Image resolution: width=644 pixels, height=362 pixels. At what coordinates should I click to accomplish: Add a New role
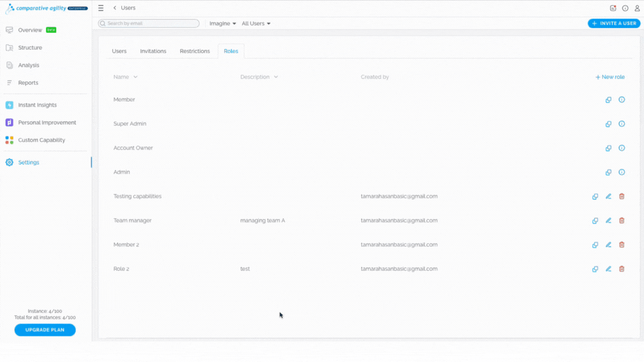click(610, 77)
